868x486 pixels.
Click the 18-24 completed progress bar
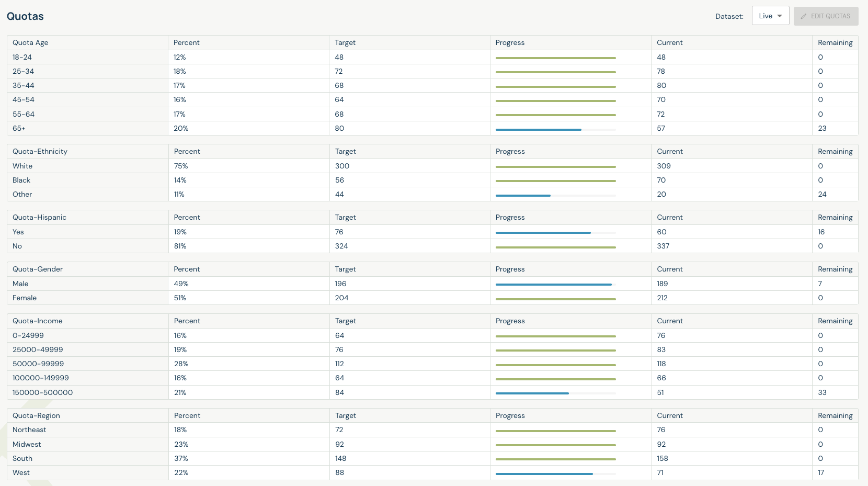555,58
